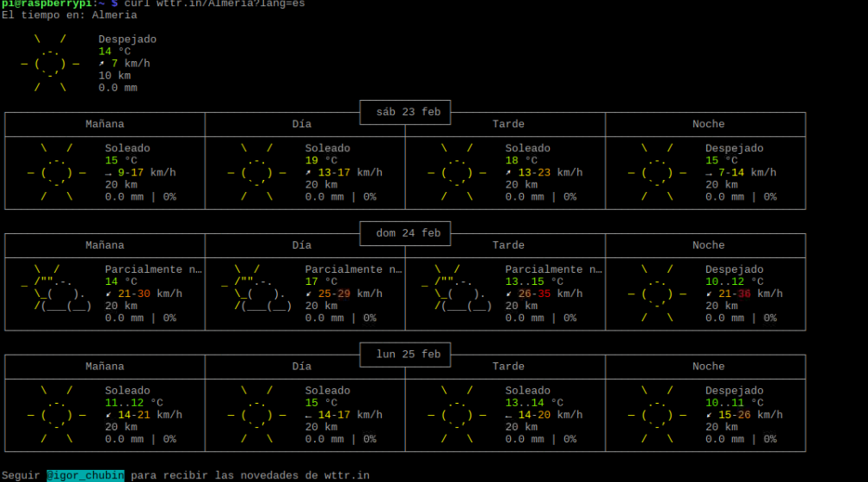Click the 26-35 km/h wind value on dom 24 feb Tarde
The width and height of the screenshot is (868, 482).
click(x=544, y=294)
